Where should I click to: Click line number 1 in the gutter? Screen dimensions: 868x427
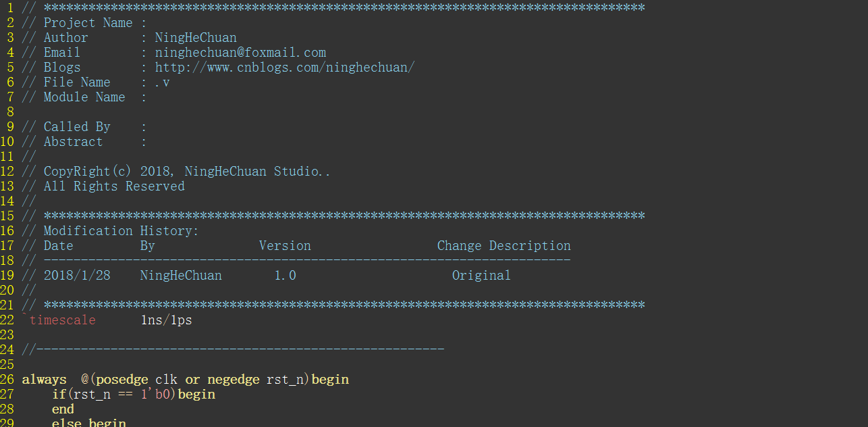click(x=11, y=8)
